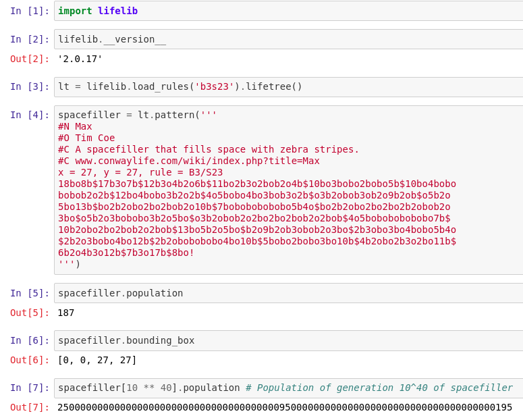Screen dimensions: 523x420
Task: Click the RLE line starting '18bo8b$17b3o7b'
Action: point(257,184)
